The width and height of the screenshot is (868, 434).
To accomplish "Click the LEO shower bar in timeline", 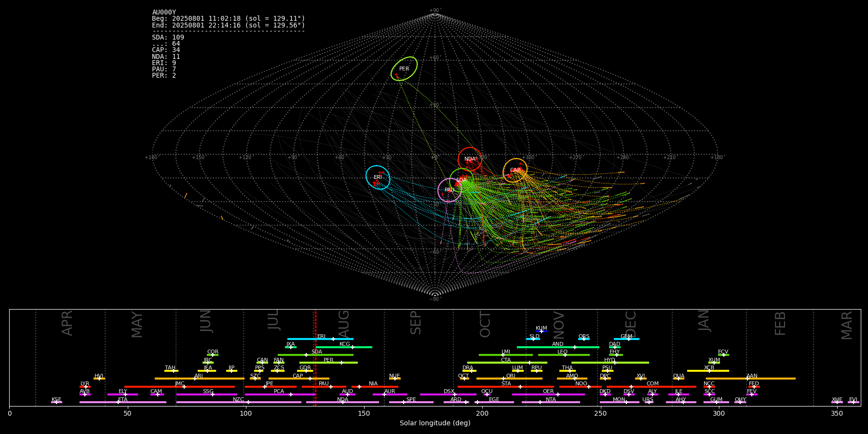I will (564, 355).
